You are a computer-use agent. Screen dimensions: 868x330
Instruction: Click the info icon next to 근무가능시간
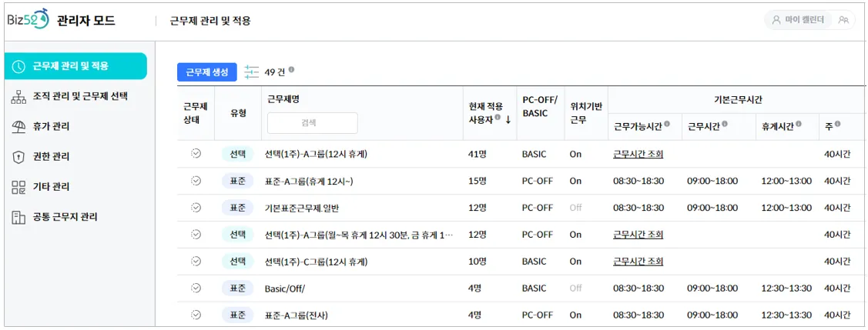(x=667, y=124)
